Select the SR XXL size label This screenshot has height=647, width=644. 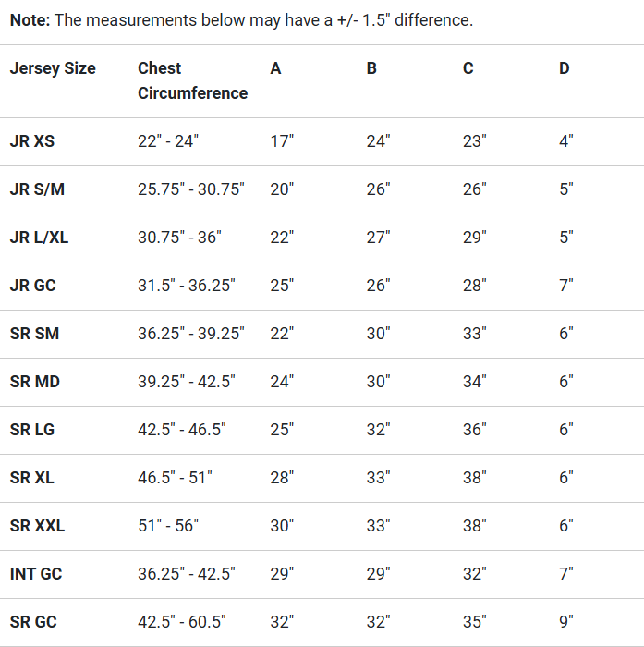point(37,526)
